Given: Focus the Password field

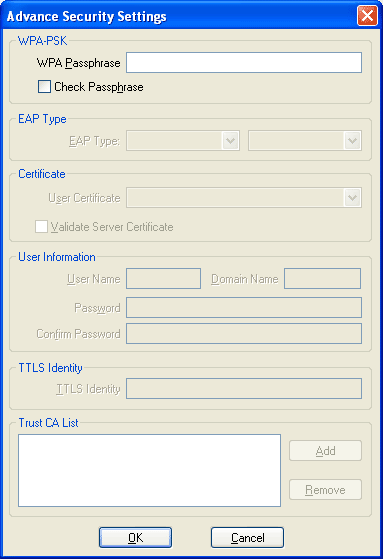Looking at the screenshot, I should pos(244,308).
